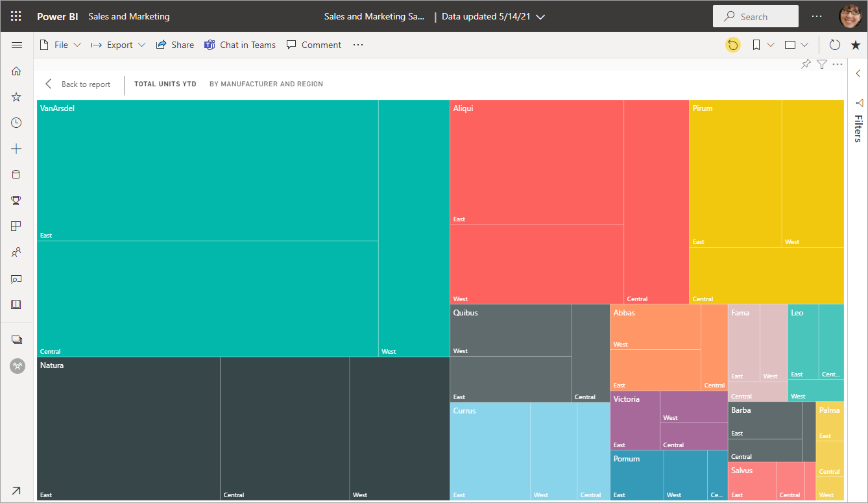868x503 pixels.
Task: Select Aliqui East red tile
Action: (536, 162)
